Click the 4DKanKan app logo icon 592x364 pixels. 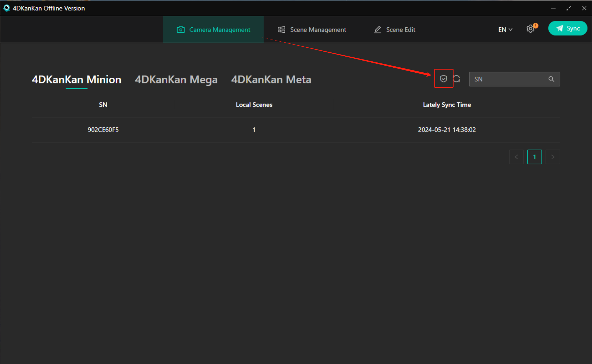tap(7, 8)
